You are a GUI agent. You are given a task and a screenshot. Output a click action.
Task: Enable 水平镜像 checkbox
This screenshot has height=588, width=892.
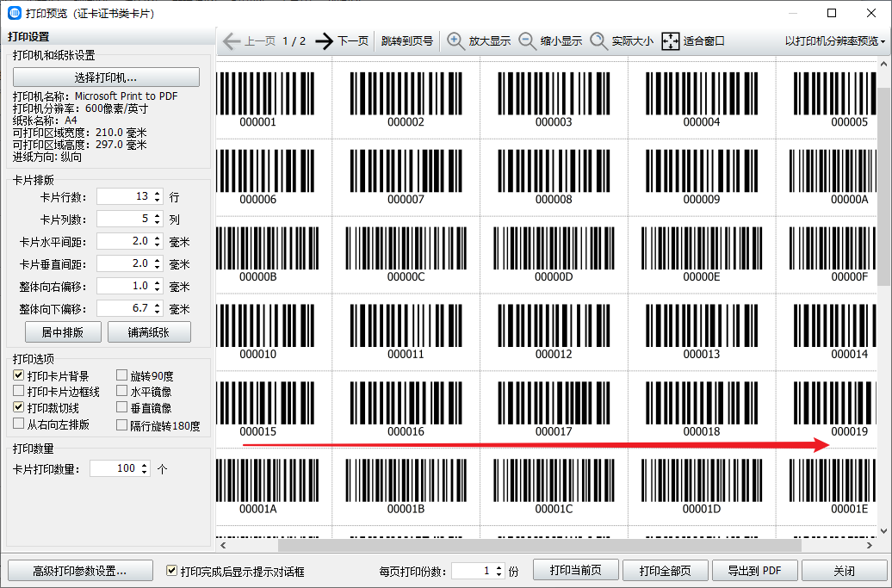point(121,391)
